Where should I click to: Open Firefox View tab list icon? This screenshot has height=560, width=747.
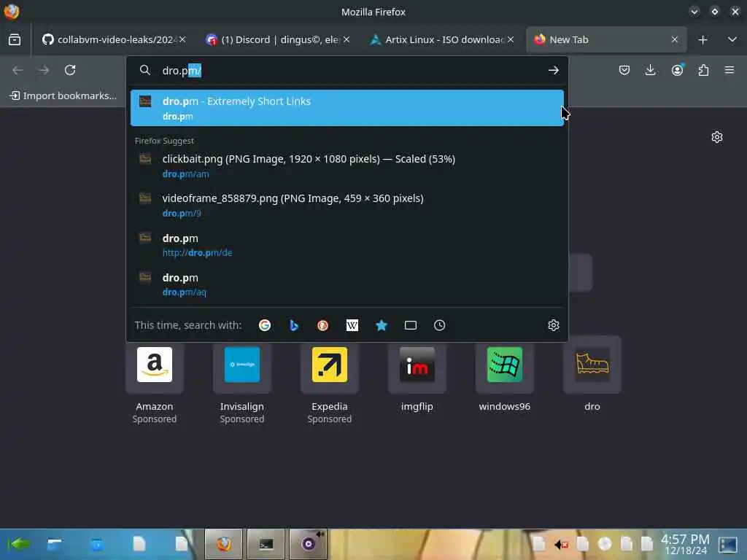(15, 39)
